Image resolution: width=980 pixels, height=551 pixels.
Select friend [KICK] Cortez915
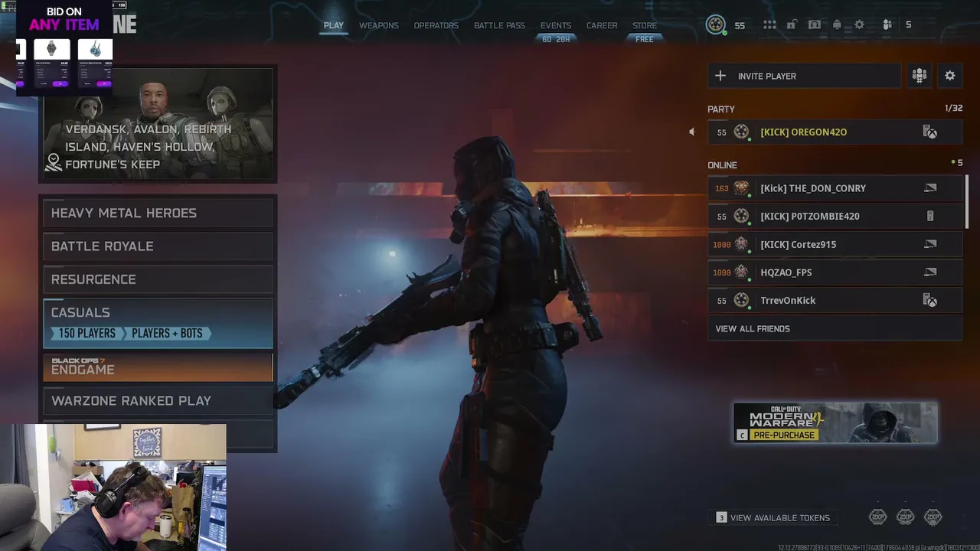click(x=835, y=244)
